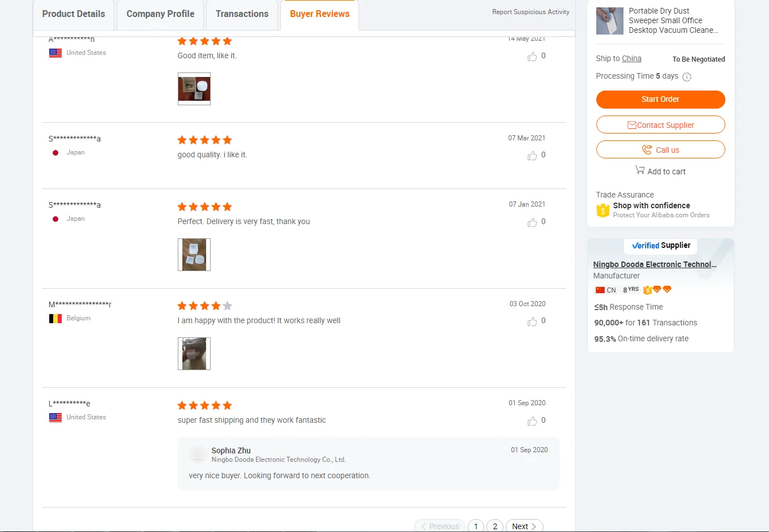Go to review page 1
The image size is (769, 532).
click(476, 526)
